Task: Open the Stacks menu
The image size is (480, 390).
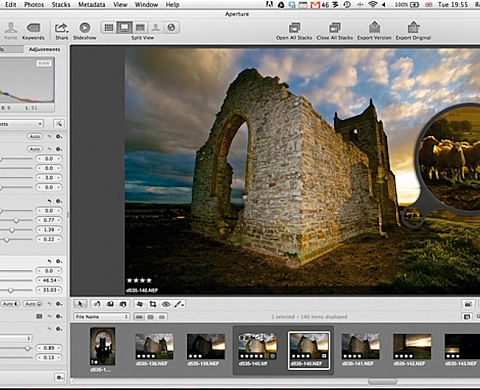Action: (x=61, y=5)
